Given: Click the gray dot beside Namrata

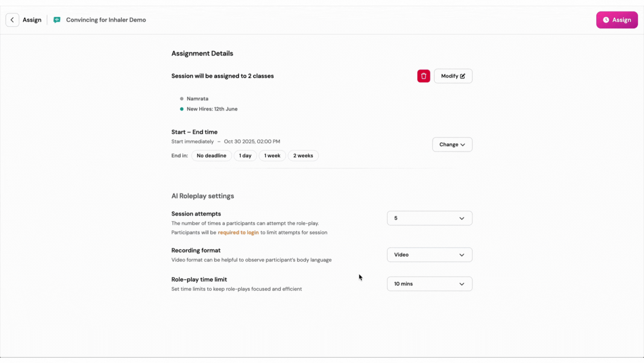Looking at the screenshot, I should pyautogui.click(x=181, y=99).
